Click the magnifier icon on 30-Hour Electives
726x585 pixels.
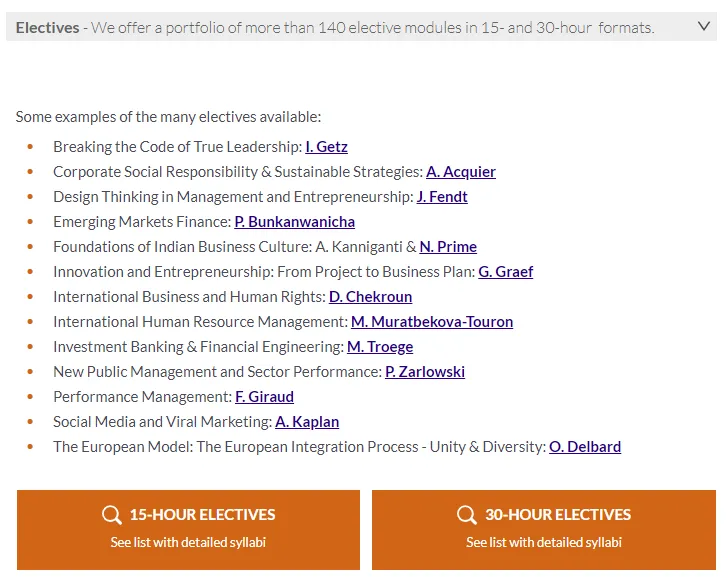click(467, 515)
